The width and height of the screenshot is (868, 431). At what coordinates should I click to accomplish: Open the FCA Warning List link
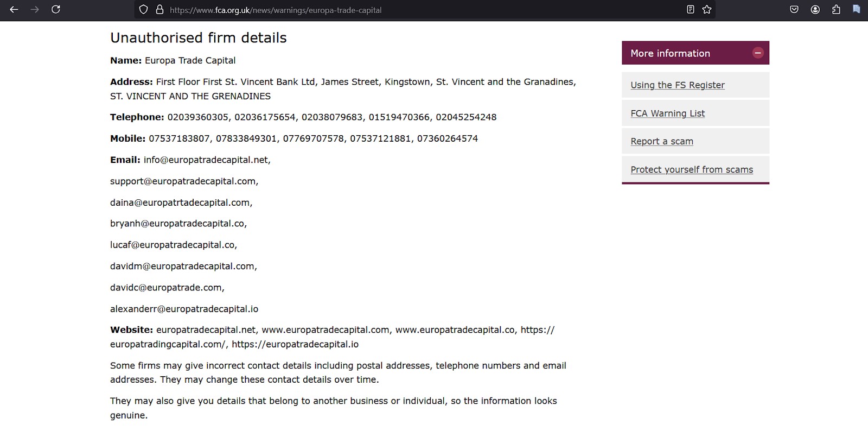(667, 113)
